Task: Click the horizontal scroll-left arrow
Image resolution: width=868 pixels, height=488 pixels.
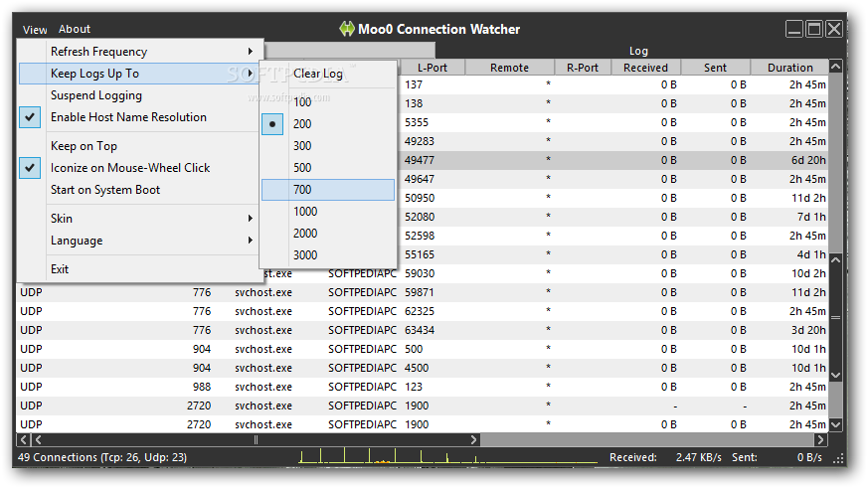Action: tap(24, 440)
